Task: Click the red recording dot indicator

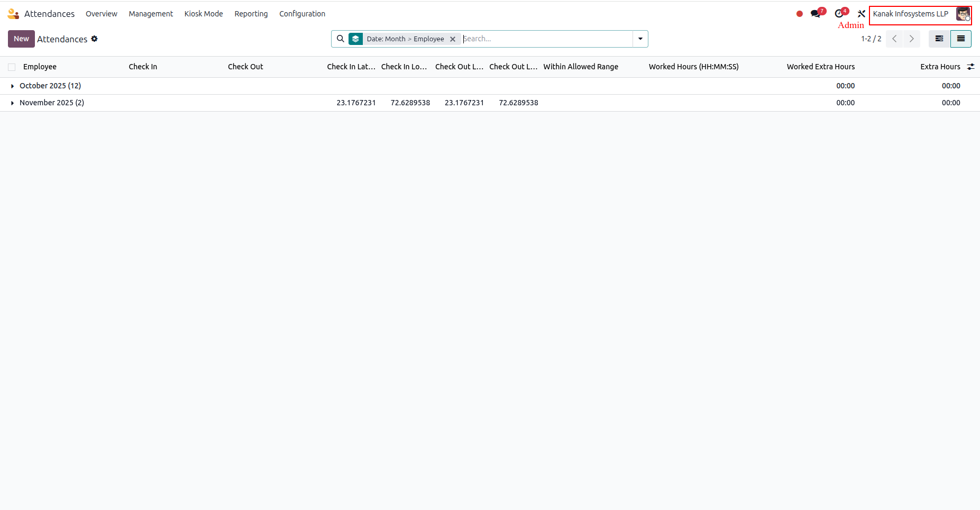Action: click(800, 14)
